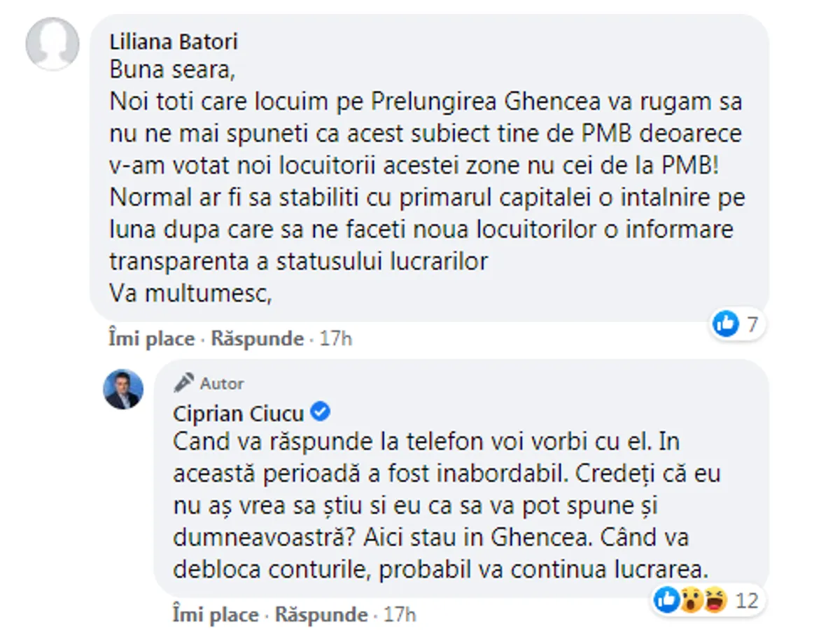Viewport: 840px width, 630px height.
Task: Like Liliana Batori's comment with Îmi place
Action: coord(151,339)
